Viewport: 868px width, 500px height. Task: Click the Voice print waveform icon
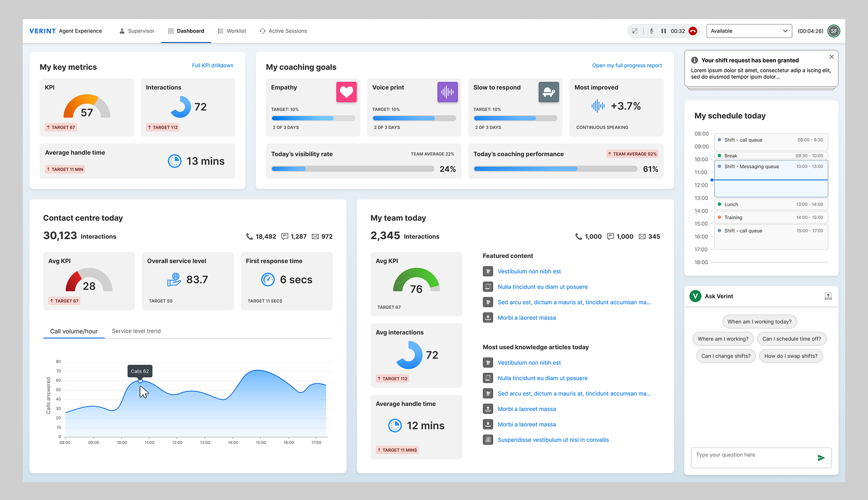click(x=447, y=92)
